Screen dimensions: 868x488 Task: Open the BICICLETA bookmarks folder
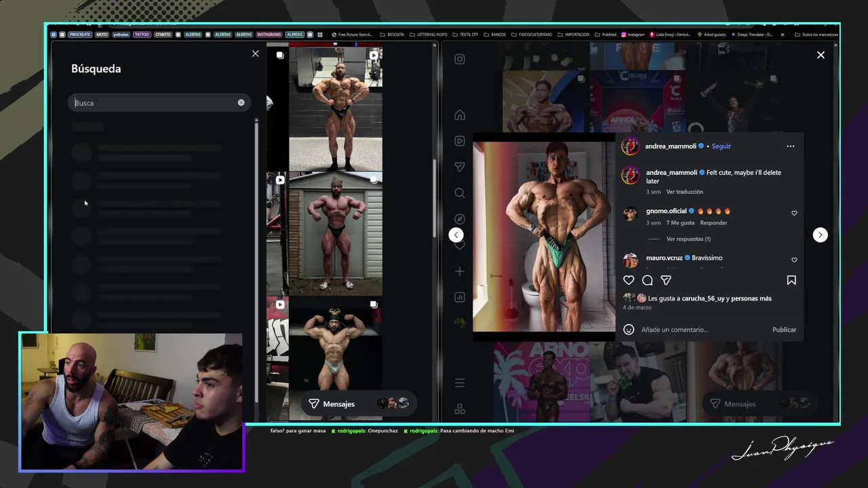click(392, 35)
